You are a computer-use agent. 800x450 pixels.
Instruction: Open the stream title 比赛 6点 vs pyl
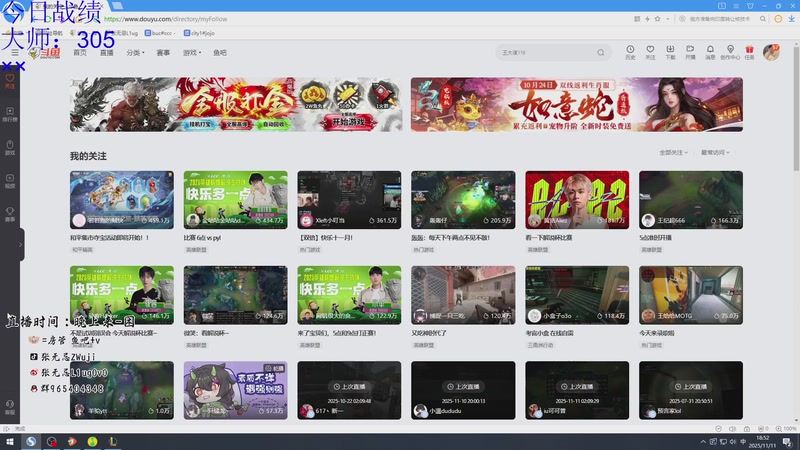pyautogui.click(x=202, y=238)
